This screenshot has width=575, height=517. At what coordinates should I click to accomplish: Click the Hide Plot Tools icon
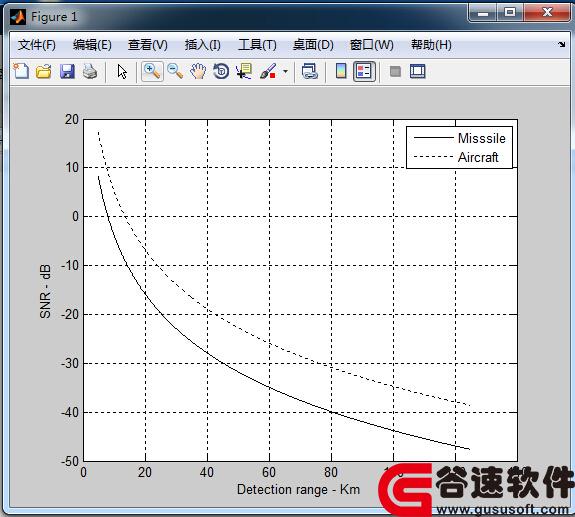coord(395,71)
